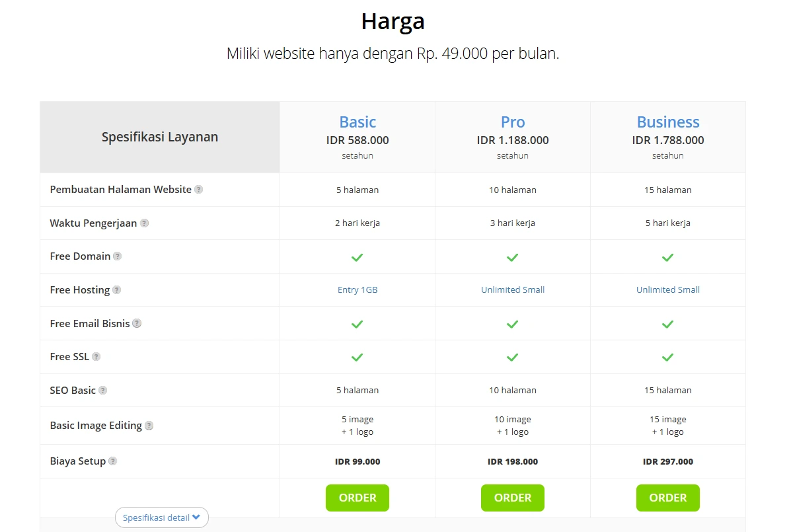Click the 3 hari kerja cell
Image resolution: width=789 pixels, height=532 pixels.
512,223
